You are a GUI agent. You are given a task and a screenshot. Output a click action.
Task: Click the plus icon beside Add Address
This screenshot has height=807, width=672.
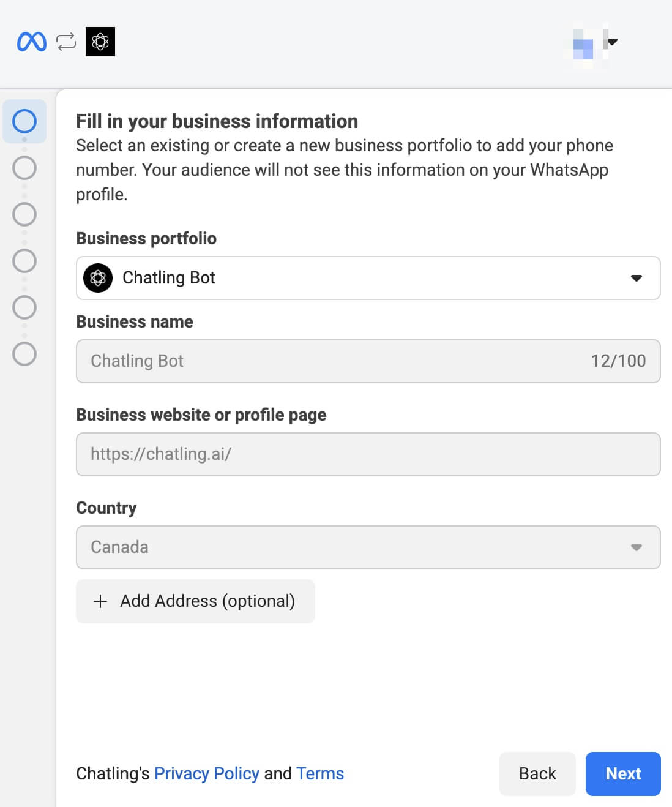tap(100, 601)
